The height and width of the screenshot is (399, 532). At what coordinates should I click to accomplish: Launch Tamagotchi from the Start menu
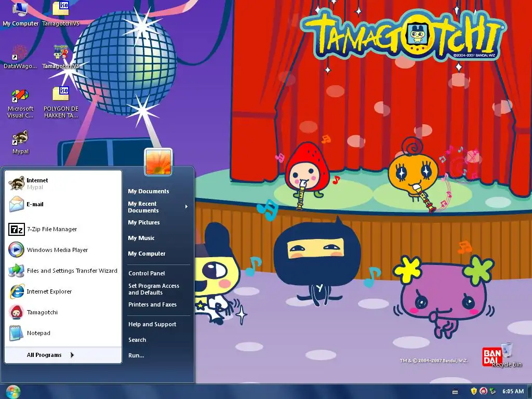point(63,312)
